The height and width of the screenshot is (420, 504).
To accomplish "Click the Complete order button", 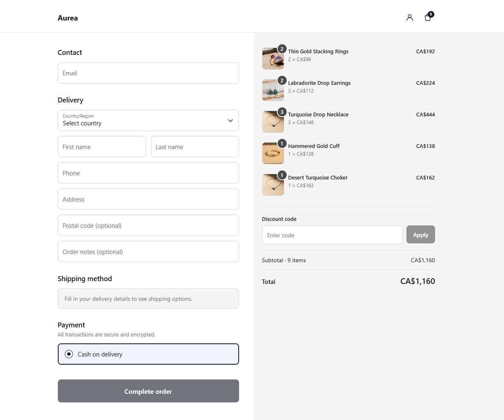I will (148, 391).
